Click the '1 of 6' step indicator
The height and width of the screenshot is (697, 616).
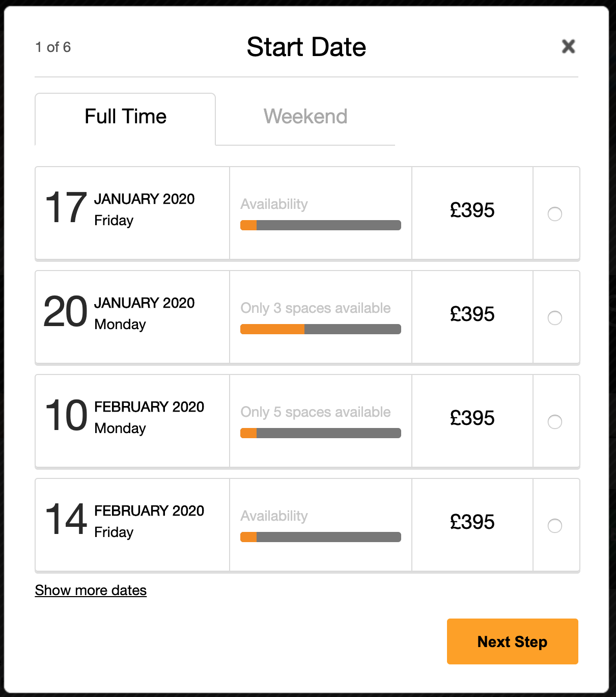pyautogui.click(x=53, y=47)
